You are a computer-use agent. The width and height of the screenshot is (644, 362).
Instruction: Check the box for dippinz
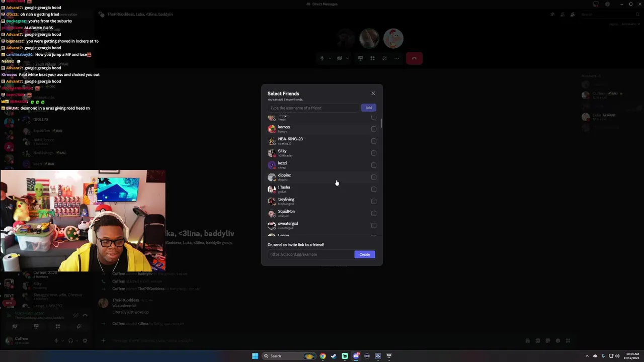374,177
